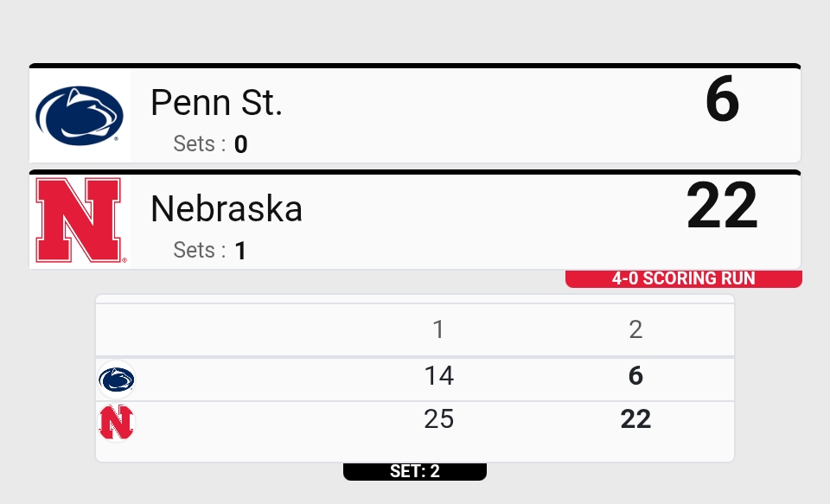The height and width of the screenshot is (504, 830).
Task: Click Penn St.'s set 1 score of 14
Action: click(x=438, y=376)
